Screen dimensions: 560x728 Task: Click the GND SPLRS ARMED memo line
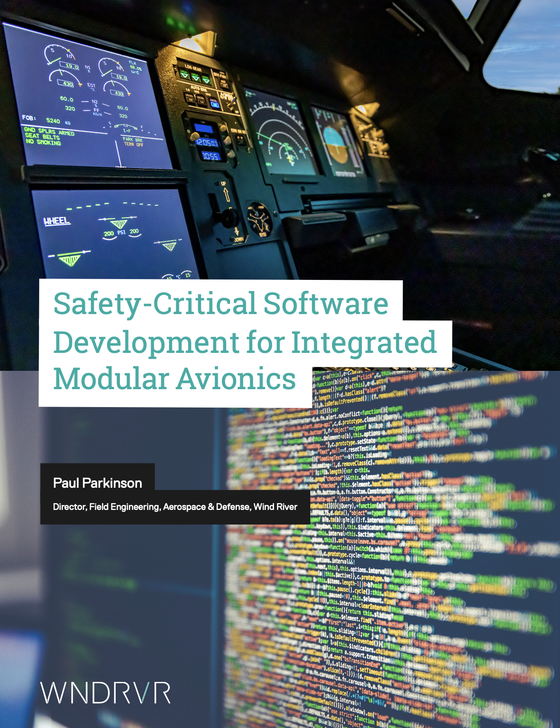49,131
